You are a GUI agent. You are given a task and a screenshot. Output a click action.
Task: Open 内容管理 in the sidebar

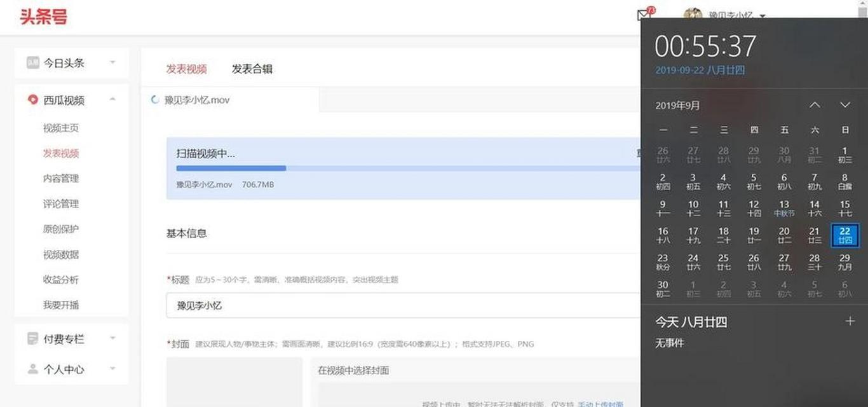click(x=61, y=179)
